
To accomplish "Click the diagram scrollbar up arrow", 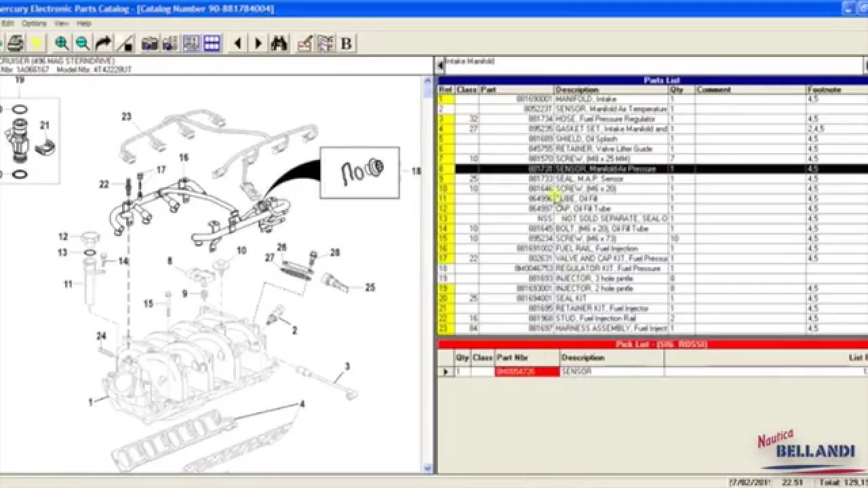I will pyautogui.click(x=427, y=81).
